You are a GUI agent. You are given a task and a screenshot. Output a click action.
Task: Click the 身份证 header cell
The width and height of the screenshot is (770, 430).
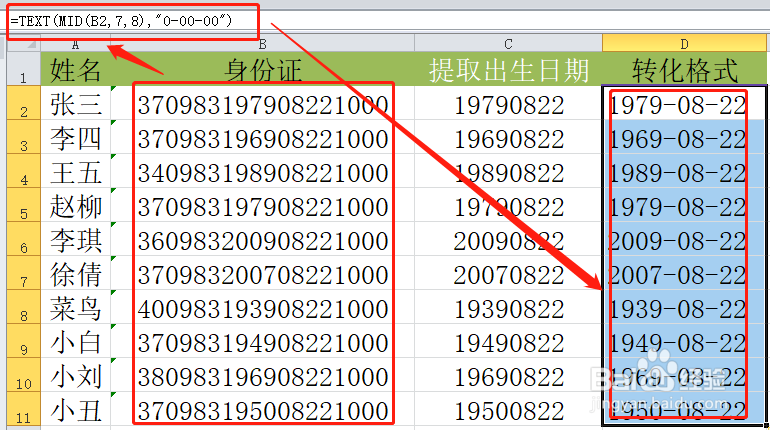click(x=263, y=69)
